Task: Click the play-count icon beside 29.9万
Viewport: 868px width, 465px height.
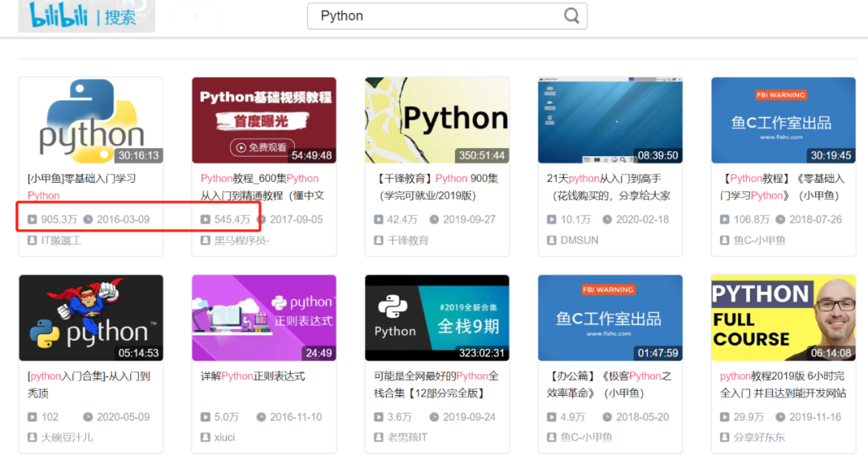Action: click(725, 417)
